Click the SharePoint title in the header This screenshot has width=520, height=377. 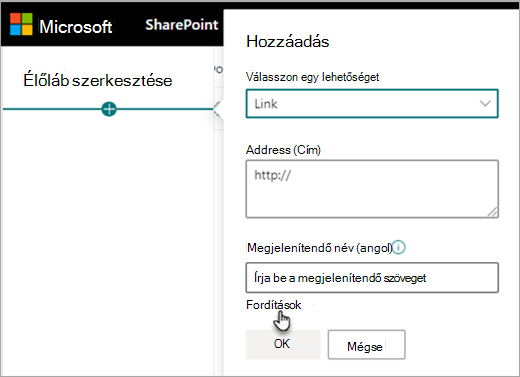click(x=182, y=25)
